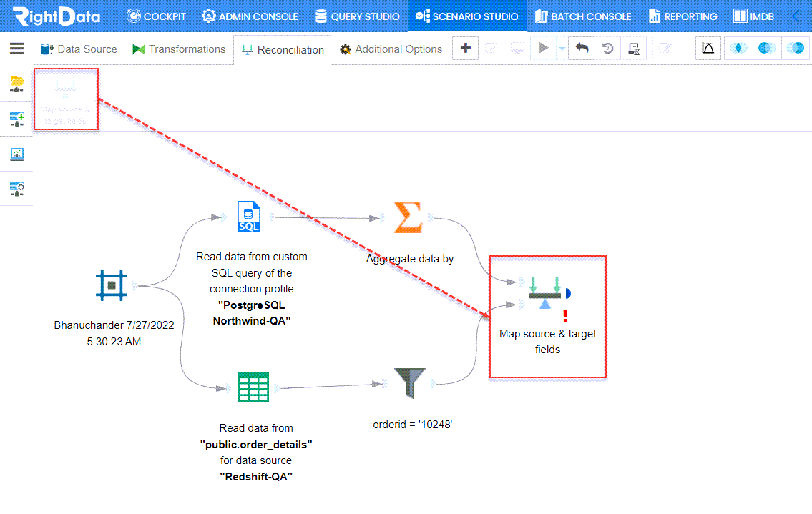The image size is (812, 514).
Task: Open Scenario Studio
Action: 466,16
